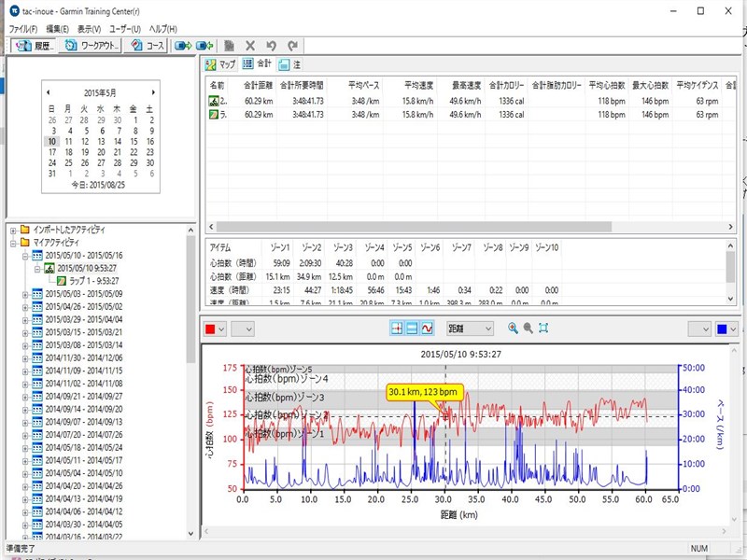Screen dimensions: 747x560
Task: Open the ユーザー(U) menu
Action: click(125, 29)
